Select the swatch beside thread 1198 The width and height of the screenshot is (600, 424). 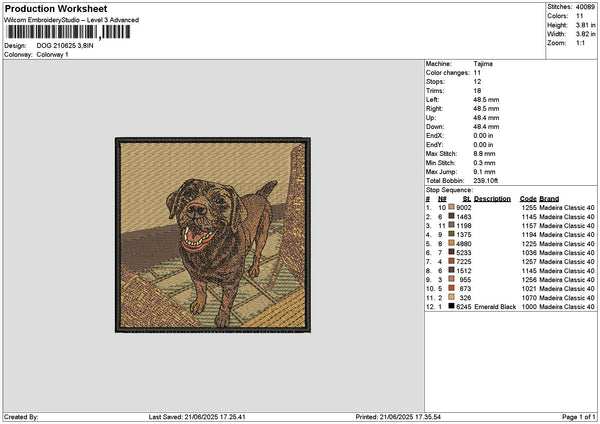click(452, 225)
